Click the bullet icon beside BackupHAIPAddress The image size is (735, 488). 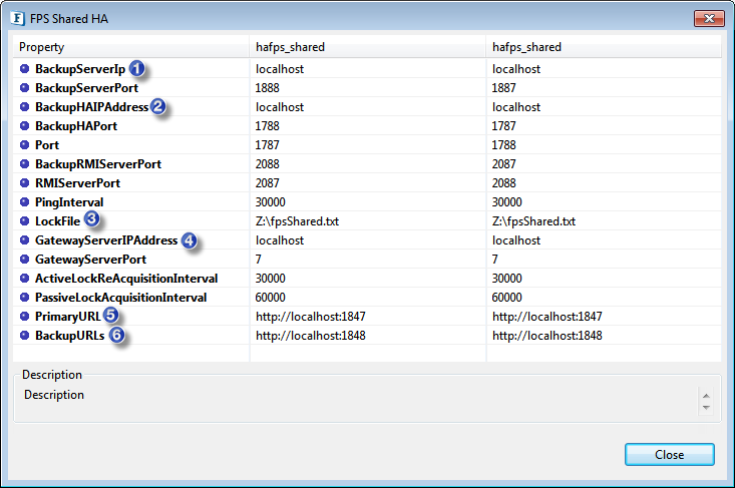(x=24, y=107)
